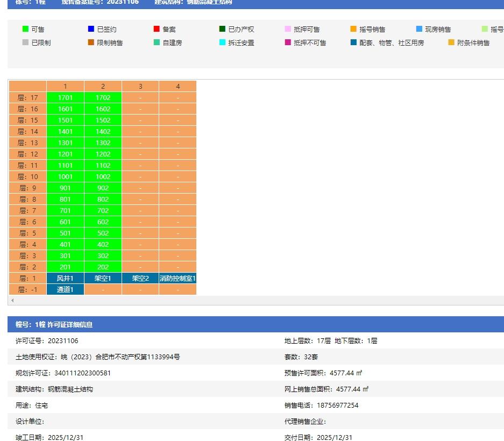504x441 pixels.
Task: Open unit 1702 details
Action: [x=103, y=97]
